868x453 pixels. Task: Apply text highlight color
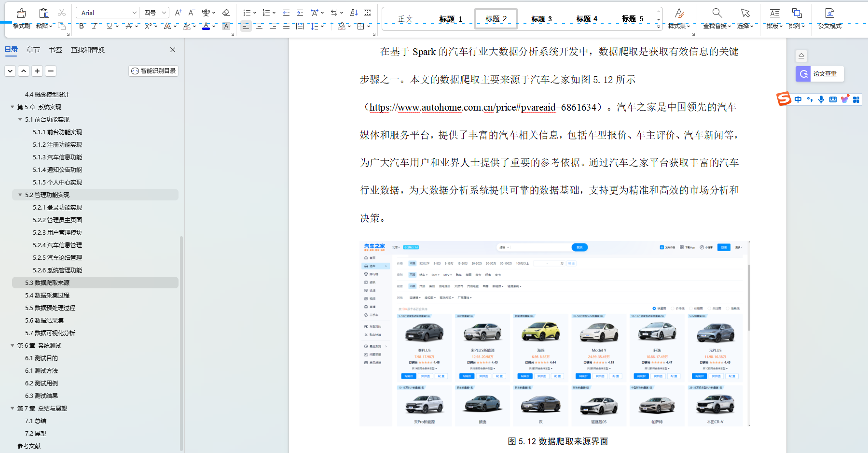[187, 26]
